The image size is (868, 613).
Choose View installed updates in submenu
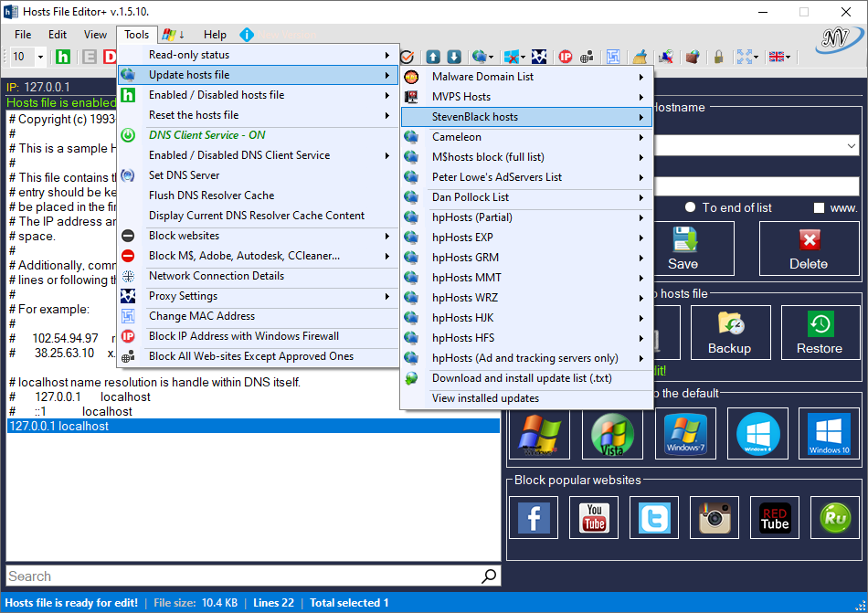click(x=485, y=398)
